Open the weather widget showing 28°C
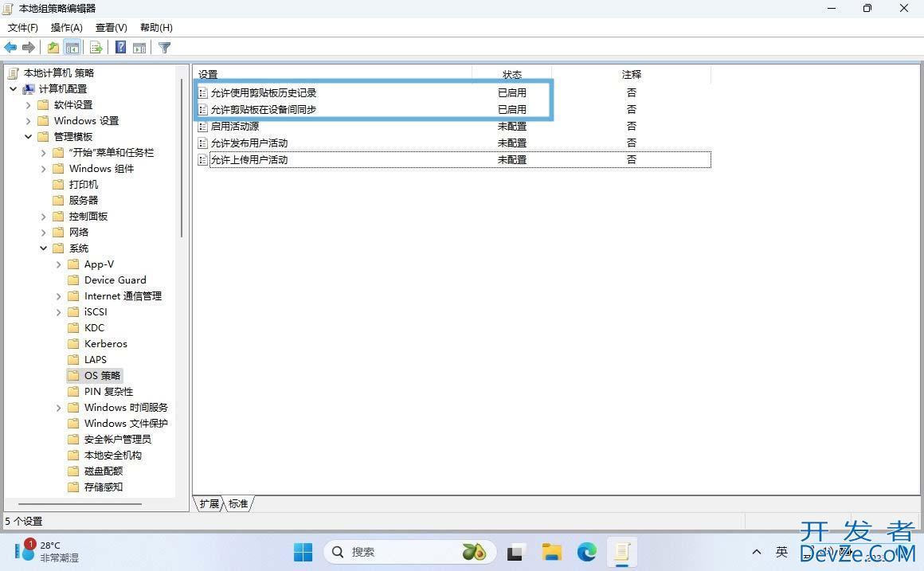Screen dimensions: 924x571 pos(47,551)
